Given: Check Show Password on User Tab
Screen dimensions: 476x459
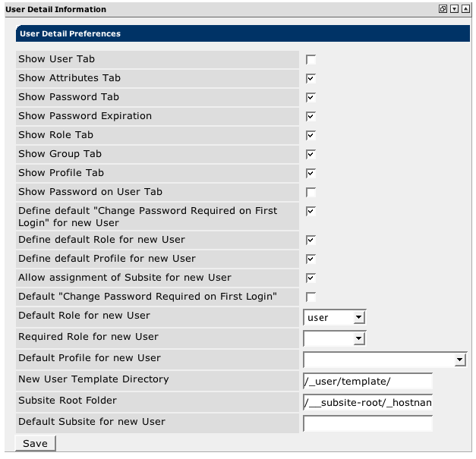Looking at the screenshot, I should 311,192.
